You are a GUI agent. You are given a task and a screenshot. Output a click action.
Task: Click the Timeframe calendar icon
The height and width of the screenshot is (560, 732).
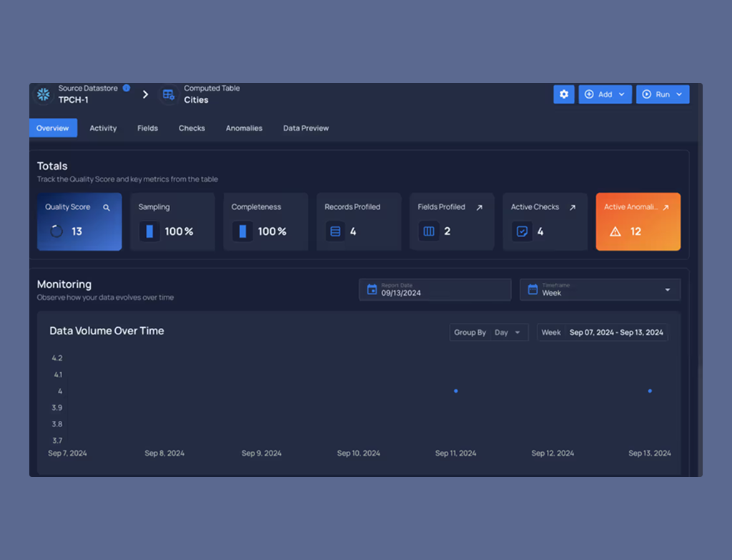(x=533, y=289)
